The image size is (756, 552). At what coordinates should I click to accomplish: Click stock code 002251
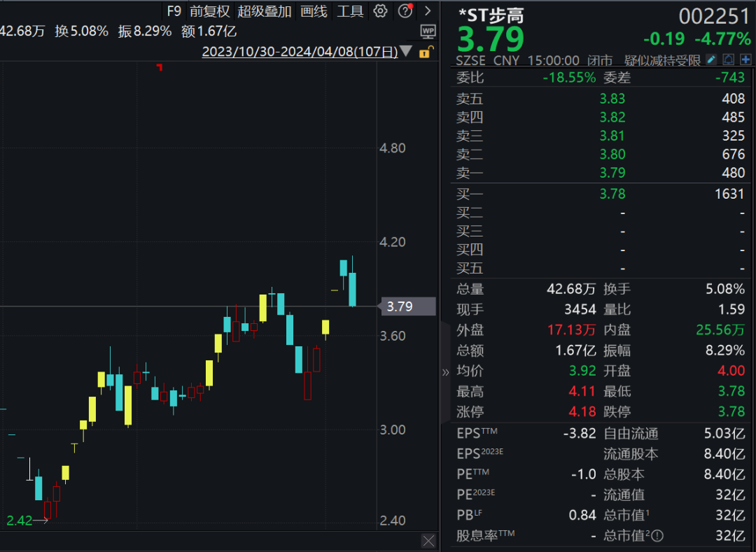point(714,16)
